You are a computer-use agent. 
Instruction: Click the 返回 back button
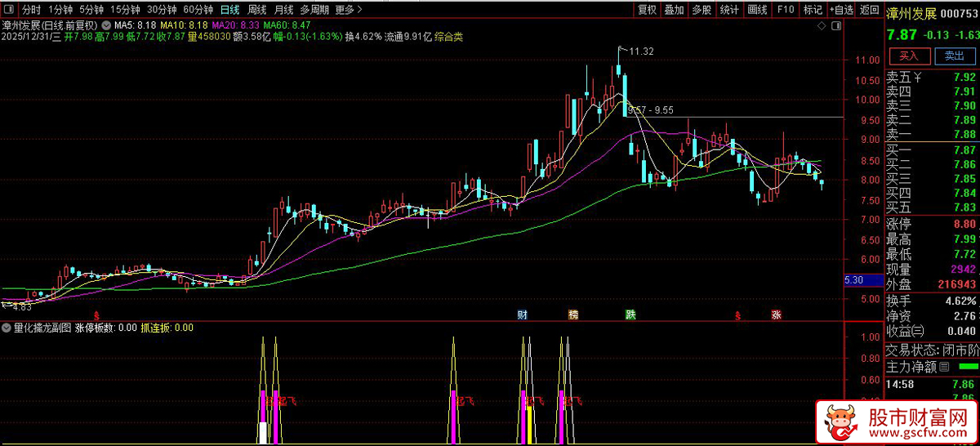pyautogui.click(x=869, y=10)
